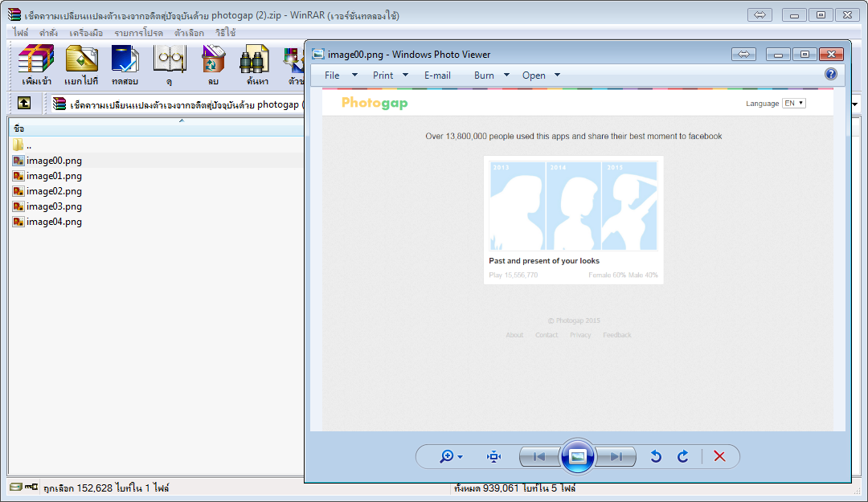Screen dimensions: 868x502
Task: Click the drive and key icon in WinRAR status bar
Action: [24, 487]
